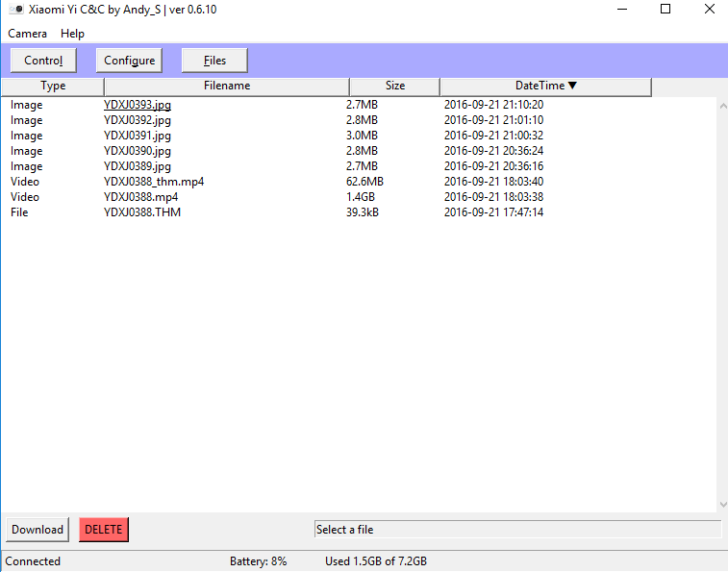The width and height of the screenshot is (728, 572).
Task: Select file YDXJ0391.jpg
Action: [x=138, y=136]
